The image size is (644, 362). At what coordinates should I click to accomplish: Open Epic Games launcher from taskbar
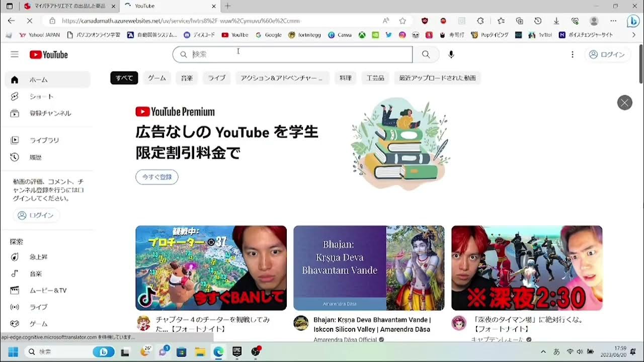(x=237, y=351)
